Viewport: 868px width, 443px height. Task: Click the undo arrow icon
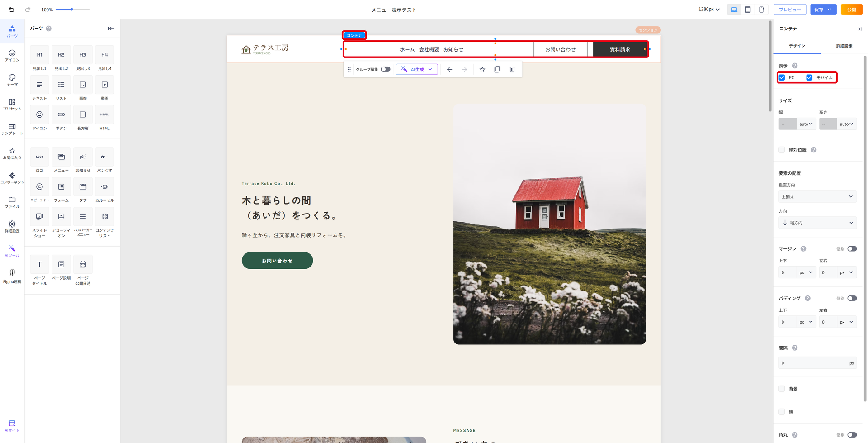(11, 9)
